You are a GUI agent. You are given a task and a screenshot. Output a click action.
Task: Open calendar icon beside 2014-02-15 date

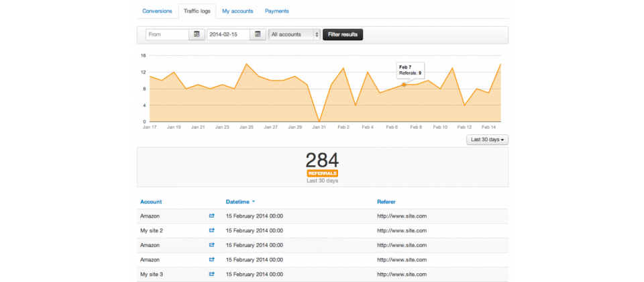tap(258, 34)
